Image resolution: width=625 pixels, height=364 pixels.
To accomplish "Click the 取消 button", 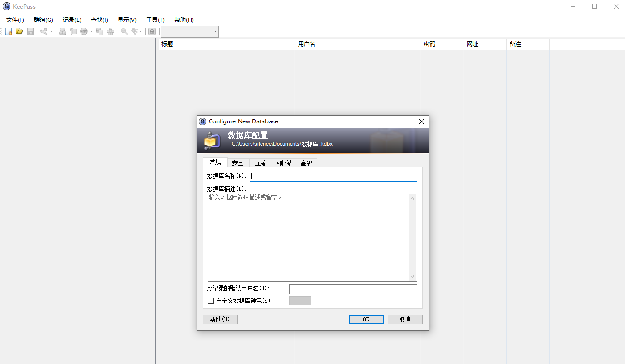I will [x=405, y=319].
